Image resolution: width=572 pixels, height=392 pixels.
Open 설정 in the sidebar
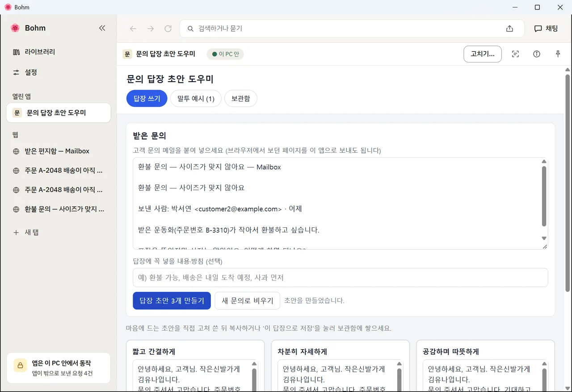(59, 72)
